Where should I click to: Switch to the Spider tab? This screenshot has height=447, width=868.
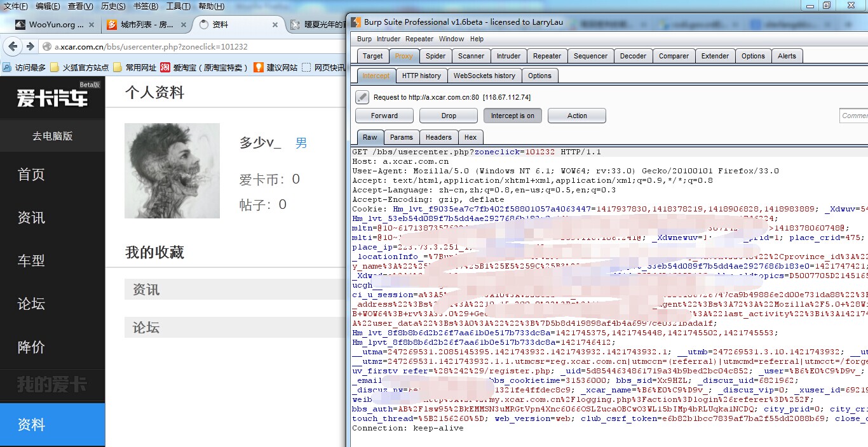tap(435, 56)
